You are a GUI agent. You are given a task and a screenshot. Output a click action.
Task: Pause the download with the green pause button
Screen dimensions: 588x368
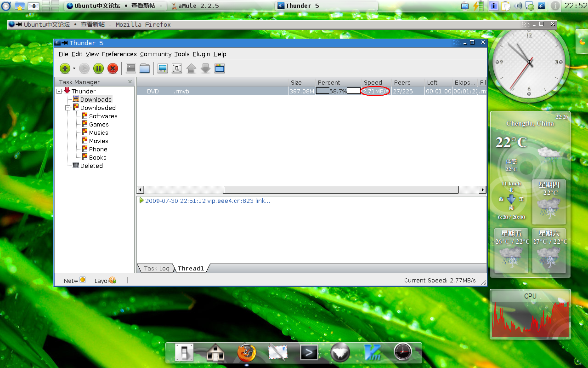[98, 69]
